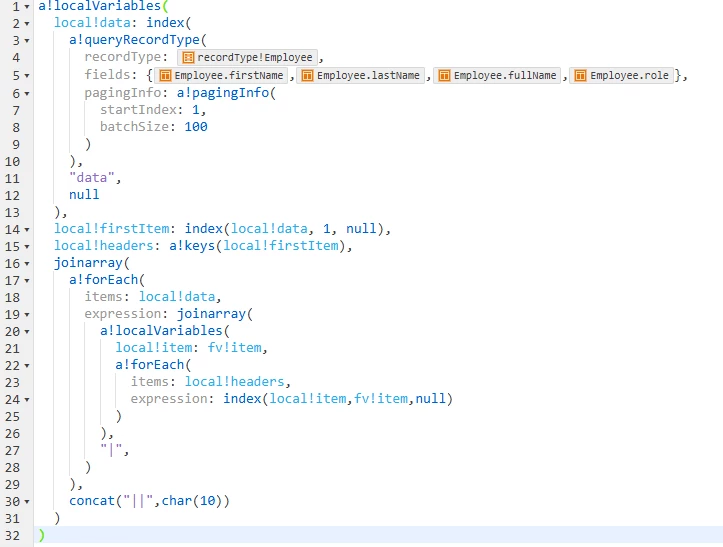The height and width of the screenshot is (547, 723).
Task: Click startIndex parameter on line 7
Action: click(x=138, y=110)
